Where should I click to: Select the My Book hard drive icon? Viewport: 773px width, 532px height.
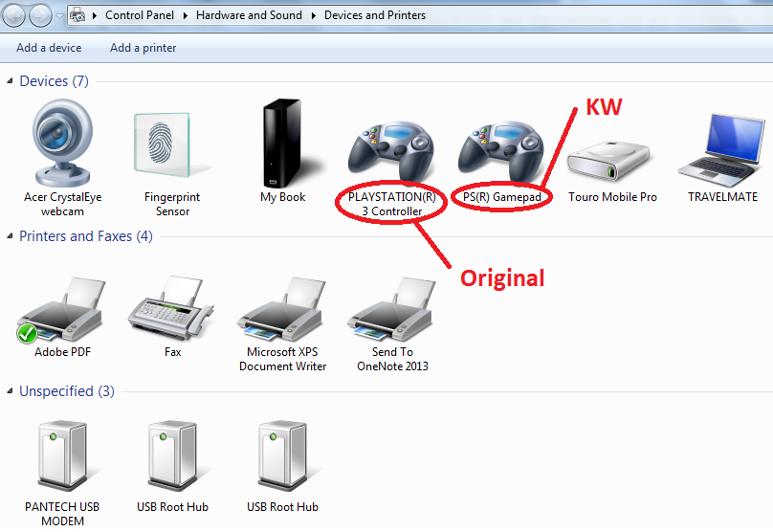tap(281, 142)
